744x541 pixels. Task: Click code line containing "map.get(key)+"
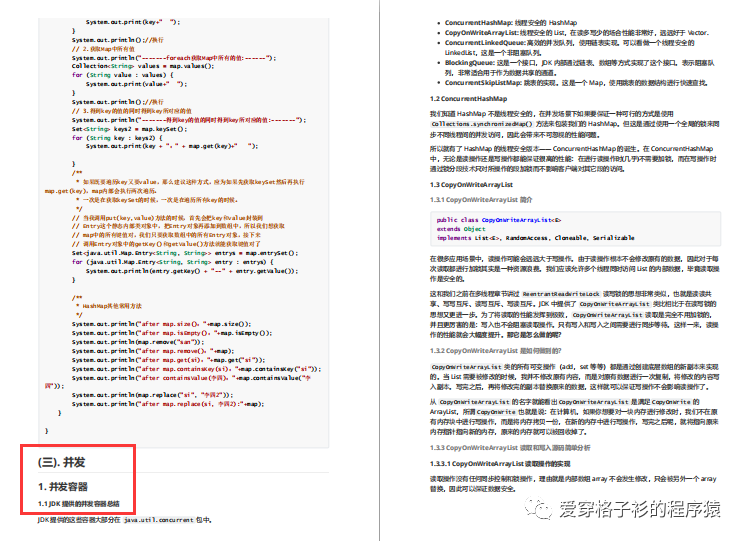(172, 146)
